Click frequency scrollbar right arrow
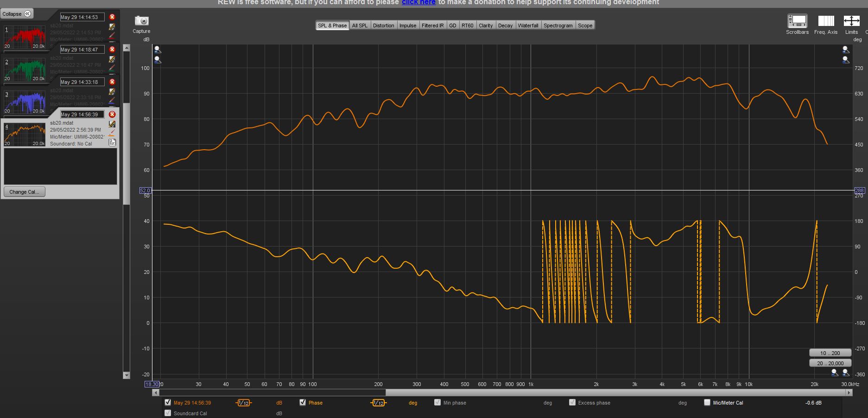 [849, 393]
